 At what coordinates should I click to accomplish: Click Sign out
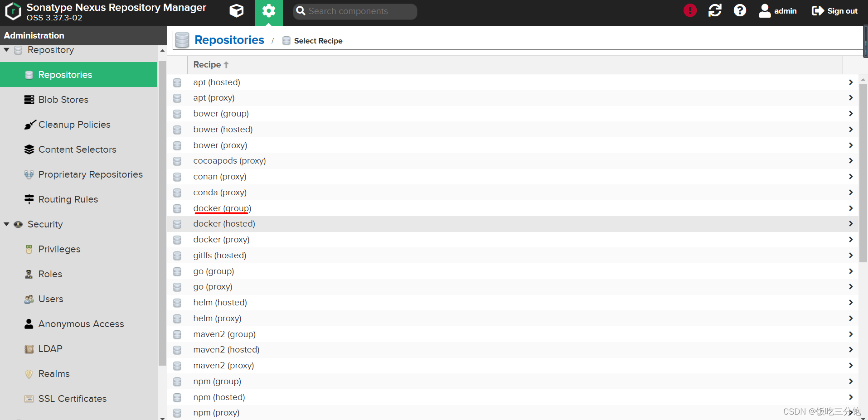click(834, 11)
